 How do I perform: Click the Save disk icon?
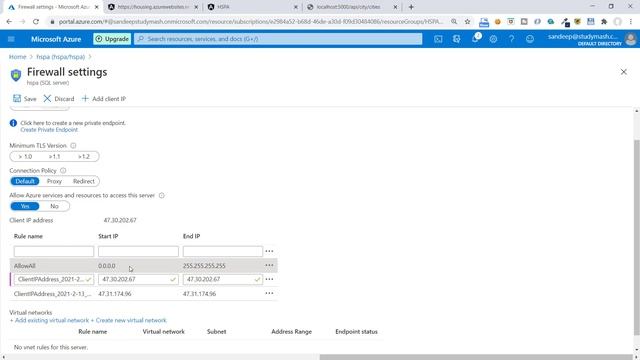click(17, 98)
